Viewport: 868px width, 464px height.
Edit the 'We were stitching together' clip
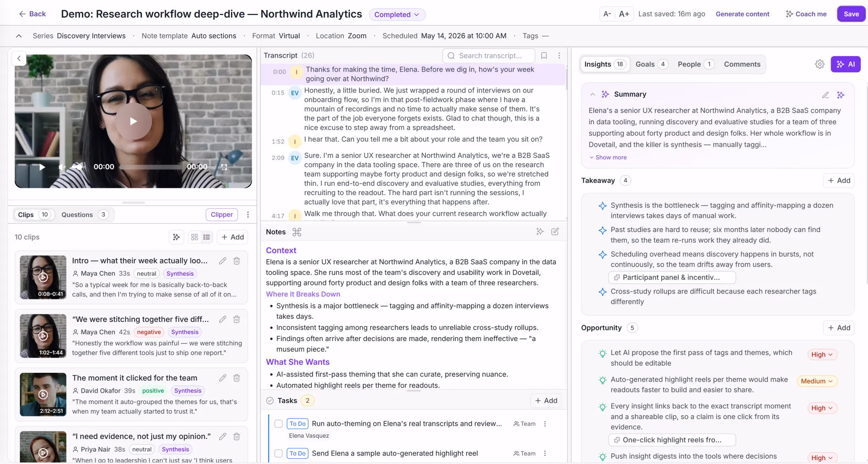pyautogui.click(x=223, y=319)
